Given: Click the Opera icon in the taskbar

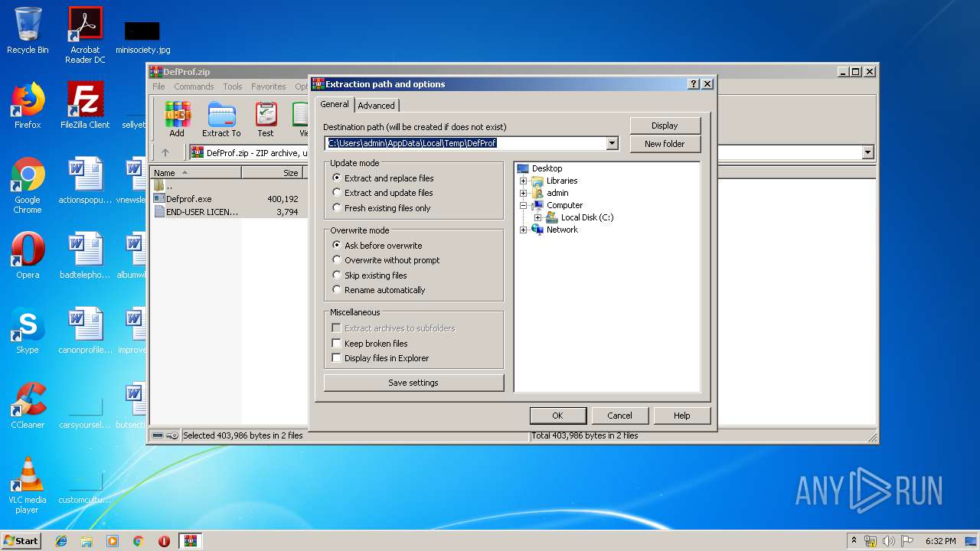Looking at the screenshot, I should [x=164, y=541].
